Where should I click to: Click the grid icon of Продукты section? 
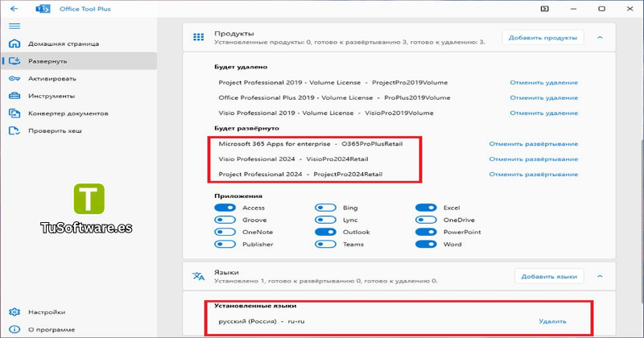tap(198, 37)
